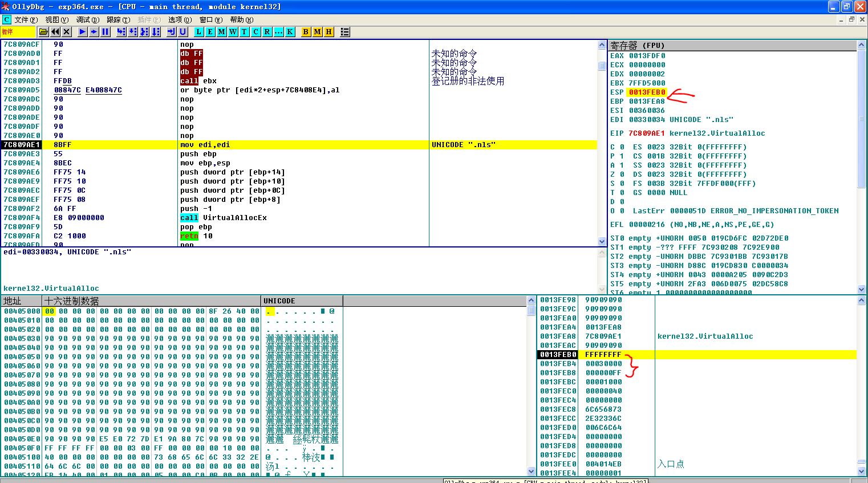Select the highlighted 'mov edi,edi' instruction row

tap(299, 145)
